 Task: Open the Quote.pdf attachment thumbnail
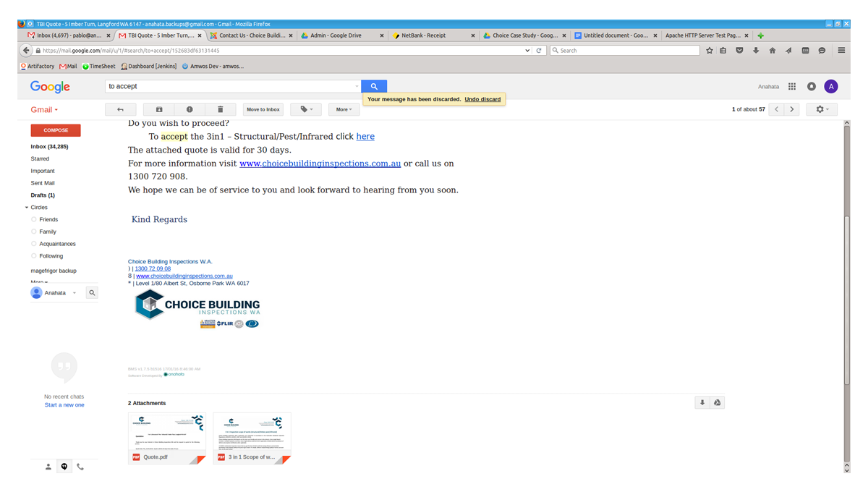tap(167, 438)
